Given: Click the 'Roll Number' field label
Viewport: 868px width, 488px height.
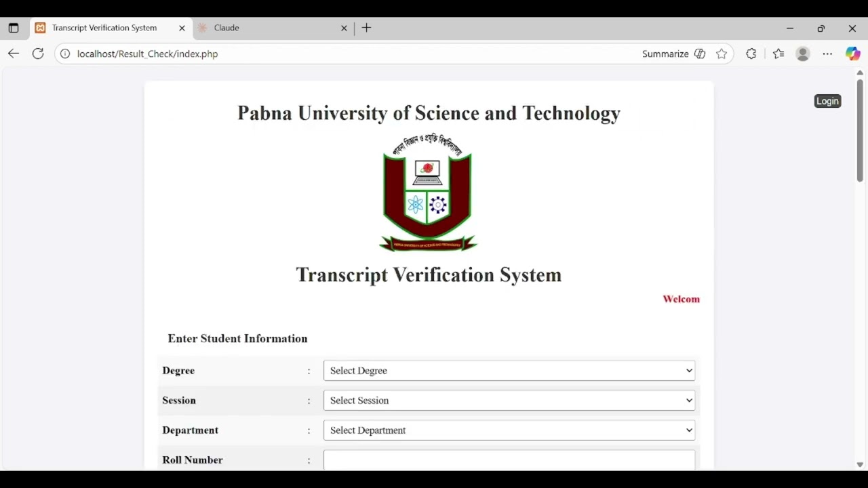Looking at the screenshot, I should point(193,460).
